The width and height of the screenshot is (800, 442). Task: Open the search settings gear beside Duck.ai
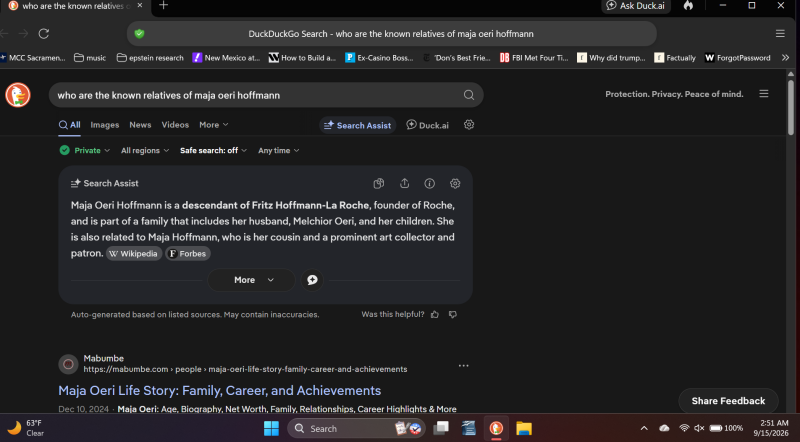[469, 125]
